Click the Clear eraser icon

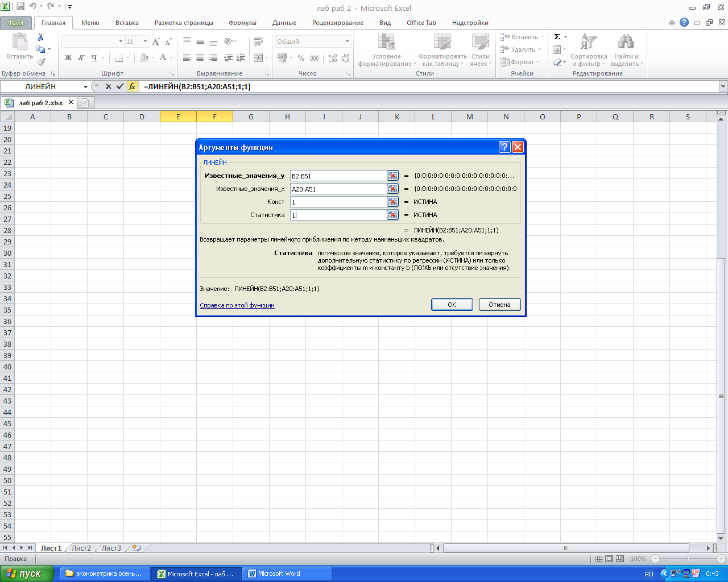(x=557, y=62)
